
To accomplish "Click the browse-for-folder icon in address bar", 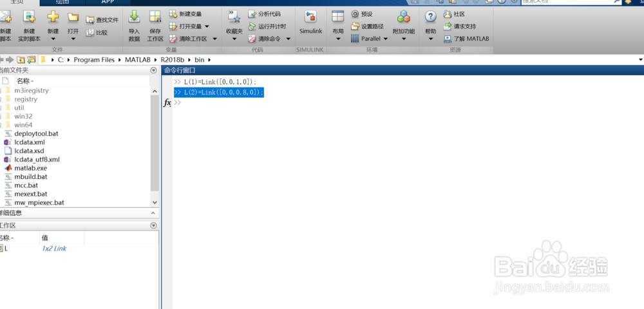I will point(31,60).
